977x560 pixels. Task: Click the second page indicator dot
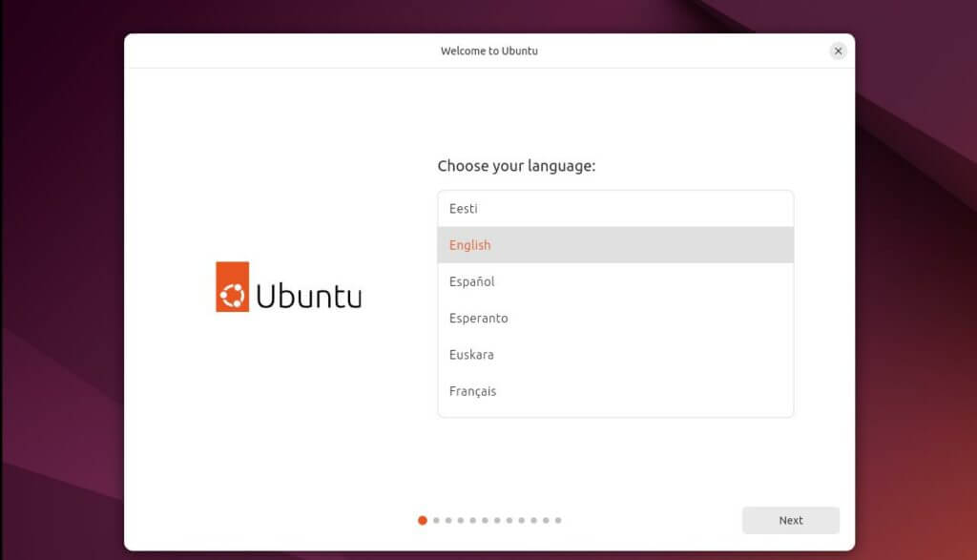434,521
